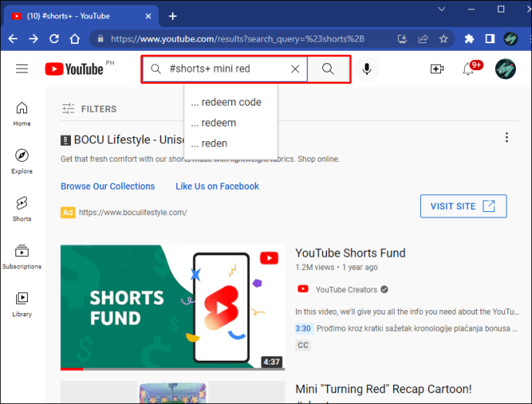Click the install app icon in address bar
532x404 pixels.
click(402, 39)
